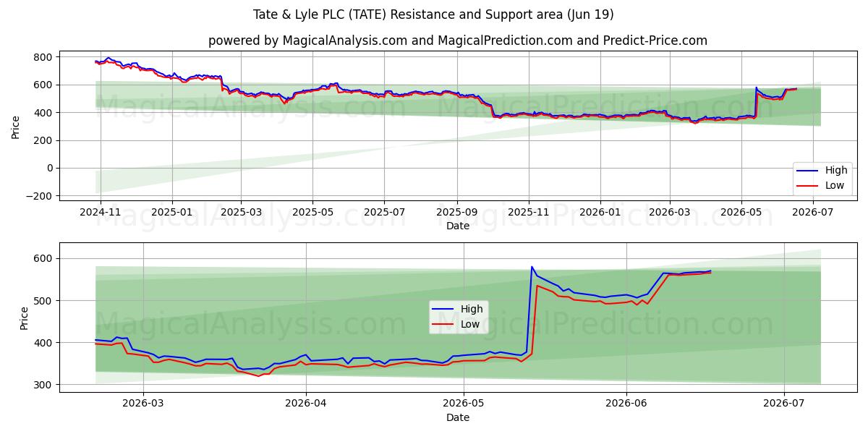Click the '800' price tick in the top chart
Viewport: 868px width, 434px height.
43,57
